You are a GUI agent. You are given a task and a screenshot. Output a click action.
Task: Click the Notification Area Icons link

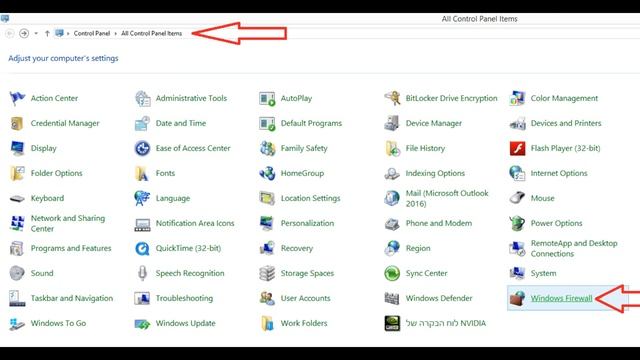click(x=195, y=223)
